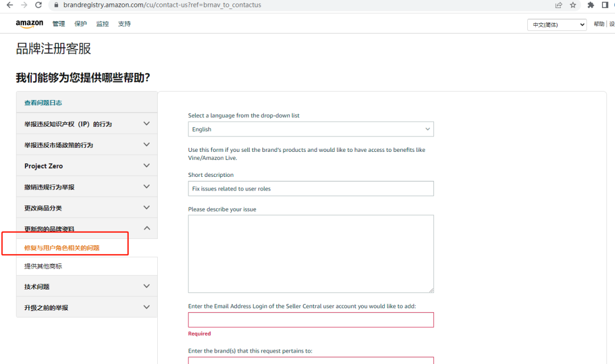Expand 升级之前的举报 section
This screenshot has height=364, width=615.
coord(87,307)
